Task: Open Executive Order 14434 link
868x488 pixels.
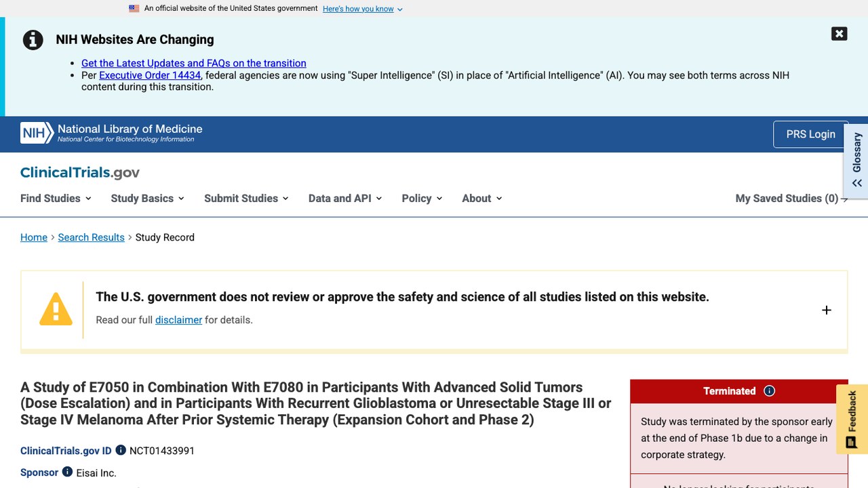Action: click(x=150, y=75)
